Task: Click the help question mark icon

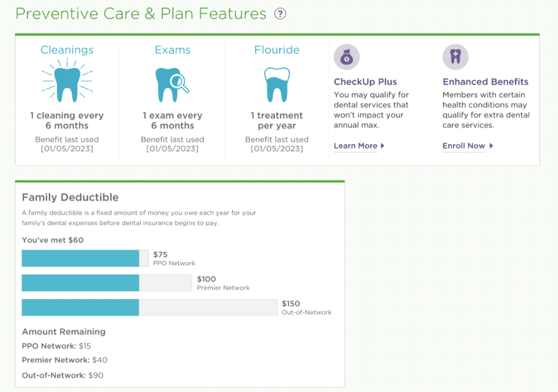Action: tap(280, 14)
